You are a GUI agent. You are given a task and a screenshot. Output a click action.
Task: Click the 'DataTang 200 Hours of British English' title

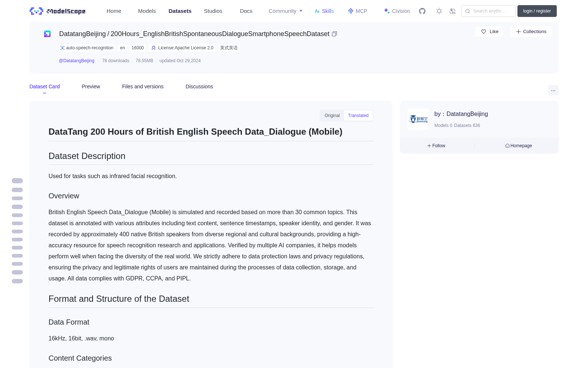[x=196, y=132]
